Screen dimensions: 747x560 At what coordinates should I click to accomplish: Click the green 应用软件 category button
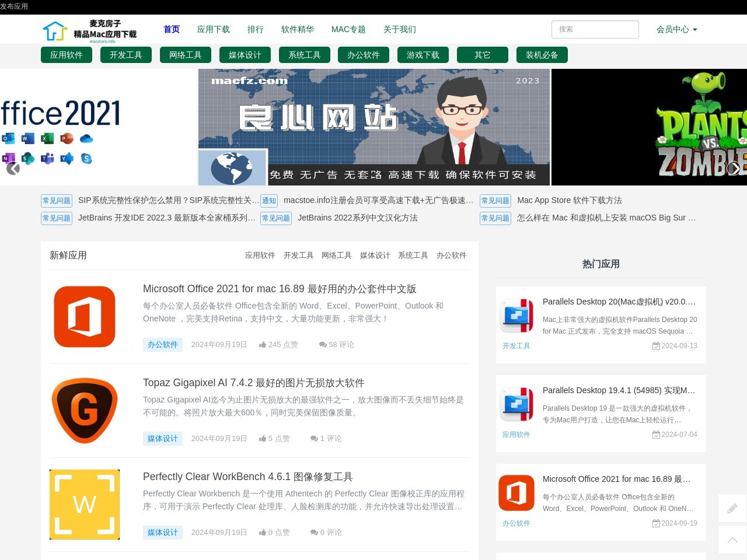(x=67, y=55)
